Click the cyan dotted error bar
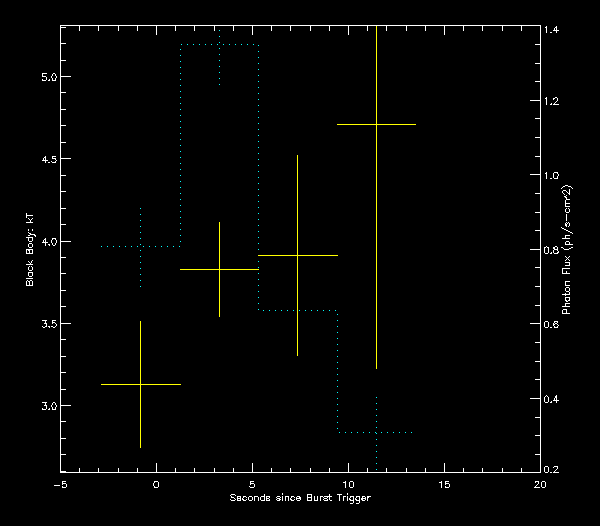 tap(141, 247)
